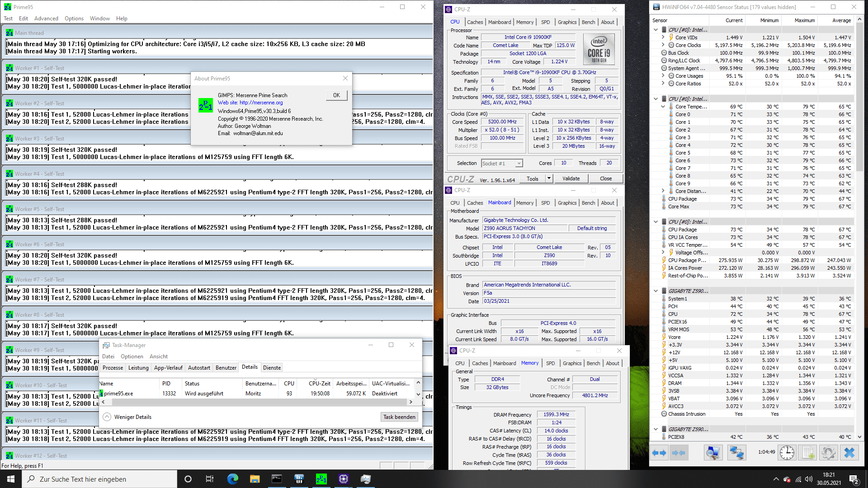Open Caches tab in top CPU-Z window
This screenshot has width=868, height=488.
pos(475,22)
